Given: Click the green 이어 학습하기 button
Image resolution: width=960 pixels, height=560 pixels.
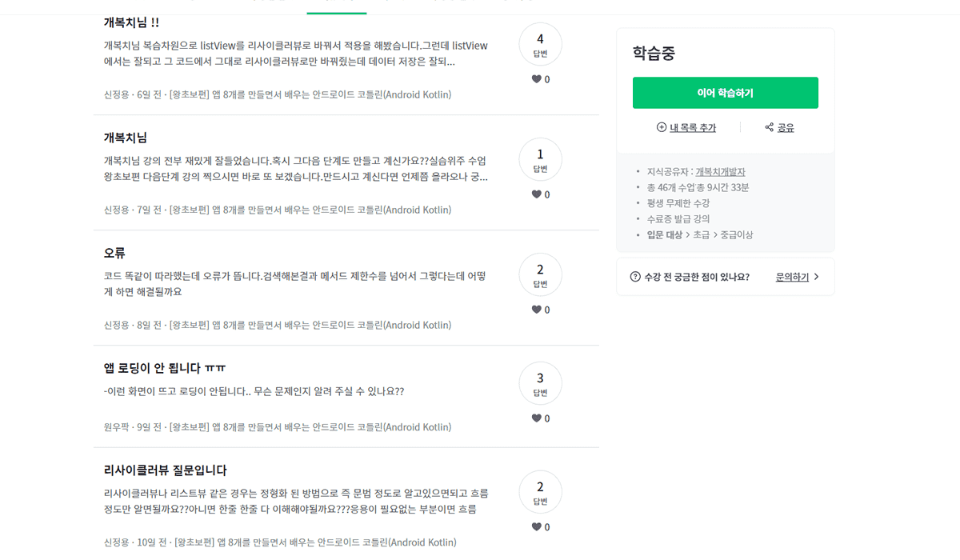Looking at the screenshot, I should pyautogui.click(x=726, y=93).
